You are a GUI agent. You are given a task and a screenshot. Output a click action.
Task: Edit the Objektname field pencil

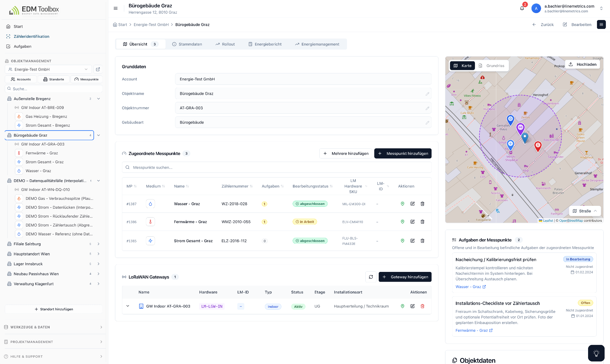tap(427, 94)
